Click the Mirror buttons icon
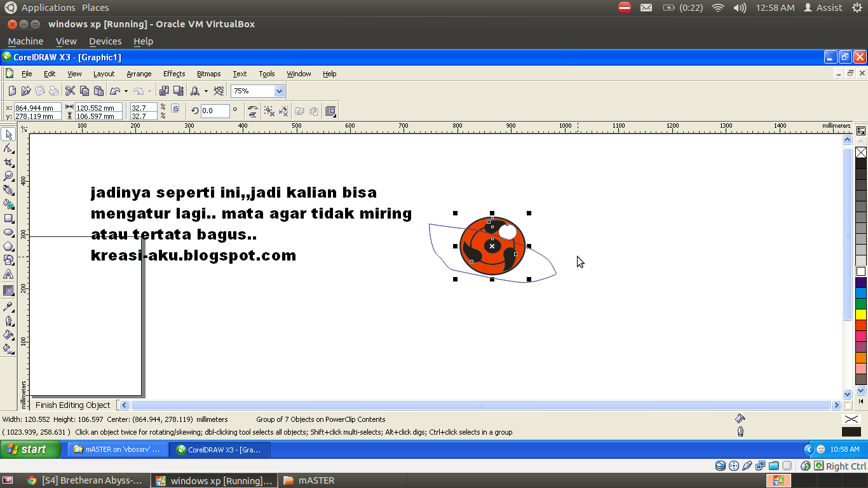The image size is (868, 488). (253, 111)
